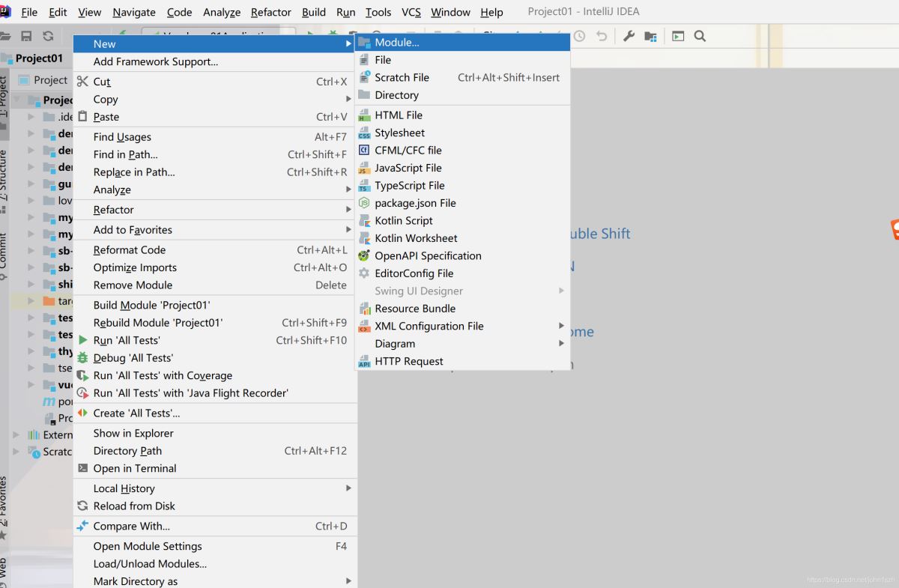Image resolution: width=899 pixels, height=588 pixels.
Task: Choose Find Usages from context menu
Action: click(215, 137)
